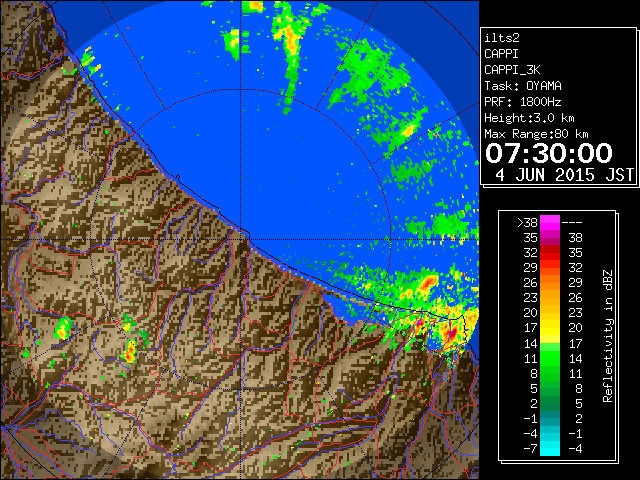Pick the bright green swatch beside '11'
Screen dimensions: 640x480
[550, 358]
